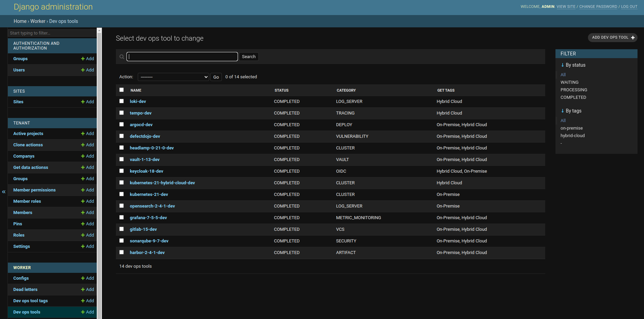The height and width of the screenshot is (319, 644).
Task: Click the sidebar filter text box
Action: pos(52,33)
